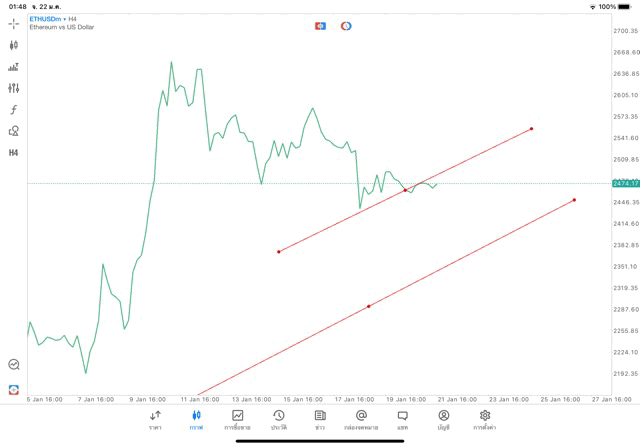Open the บัญชี account tab
The image size is (640, 447).
point(443,419)
